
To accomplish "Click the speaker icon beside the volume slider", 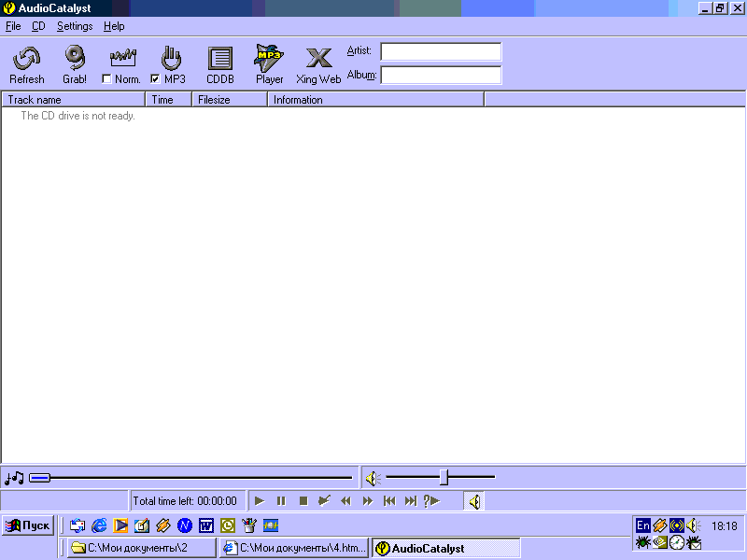I will 373,479.
